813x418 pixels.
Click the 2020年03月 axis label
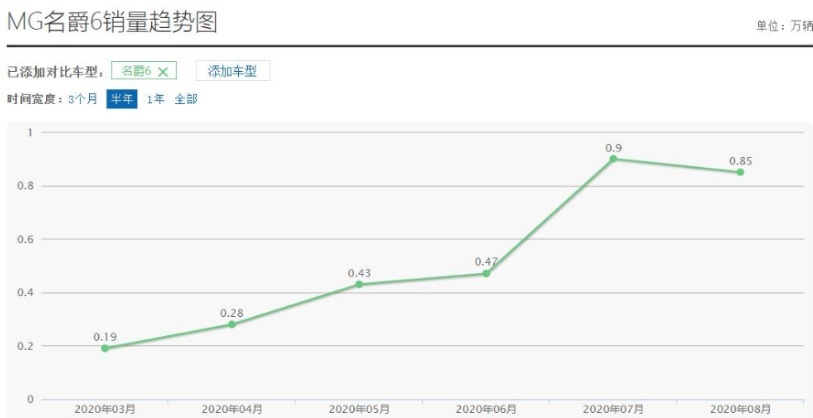tap(105, 409)
